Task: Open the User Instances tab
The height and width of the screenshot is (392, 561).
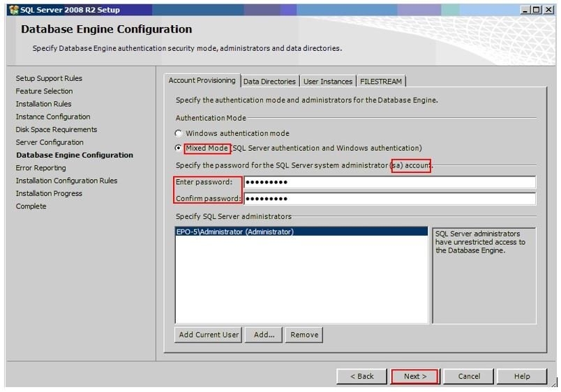Action: pyautogui.click(x=327, y=82)
